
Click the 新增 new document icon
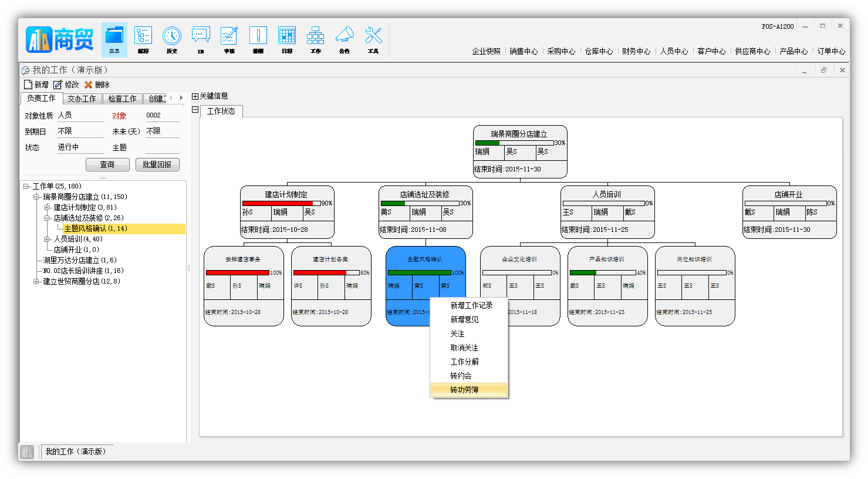[28, 85]
